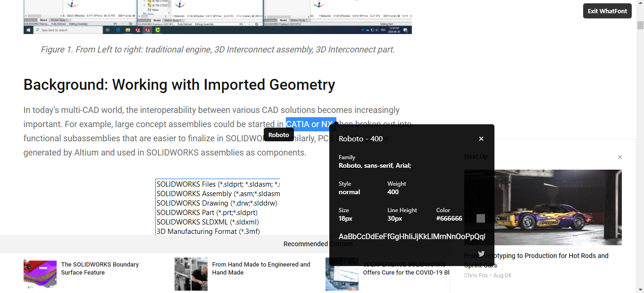Click the page scrollbar down arrow

(640, 289)
